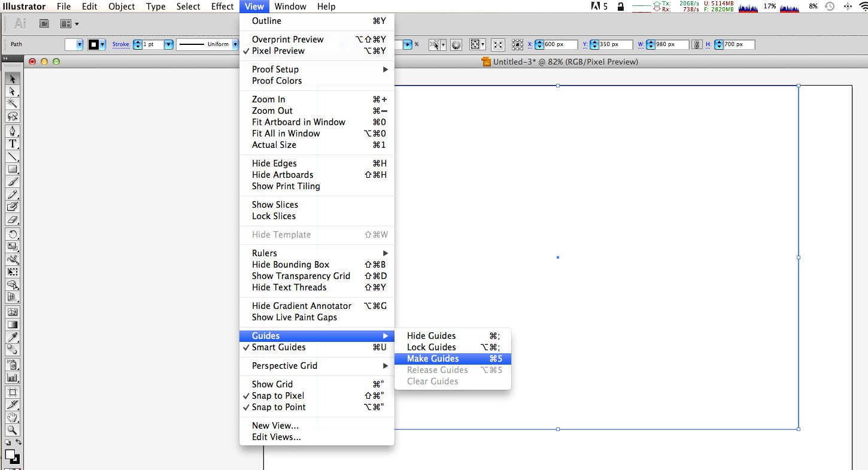Select the Pencil tool
This screenshot has height=470, width=868.
(13, 194)
